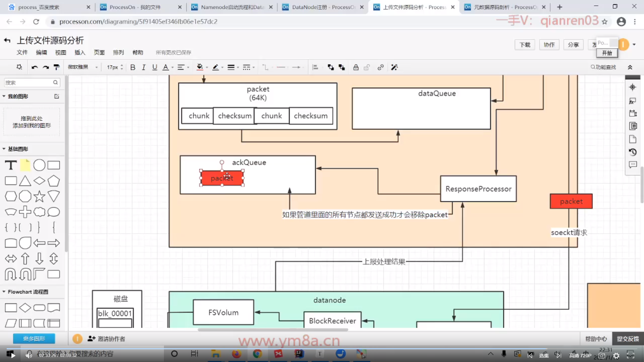This screenshot has height=362, width=644.
Task: Open font family dropdown
Action: click(83, 67)
